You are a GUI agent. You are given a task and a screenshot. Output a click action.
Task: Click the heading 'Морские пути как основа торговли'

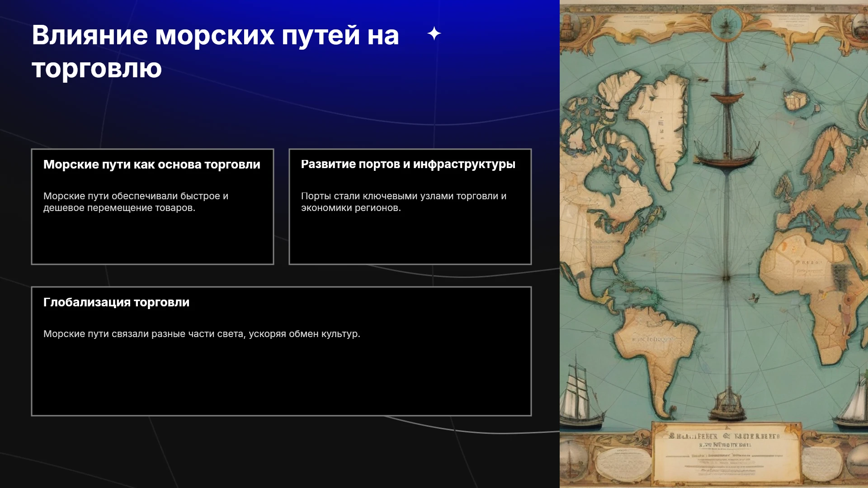click(152, 164)
